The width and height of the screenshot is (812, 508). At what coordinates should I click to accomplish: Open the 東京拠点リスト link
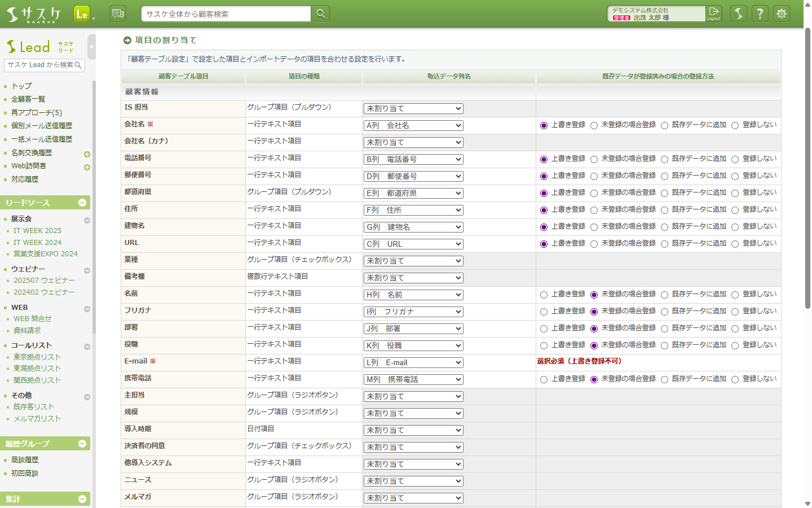tap(37, 357)
